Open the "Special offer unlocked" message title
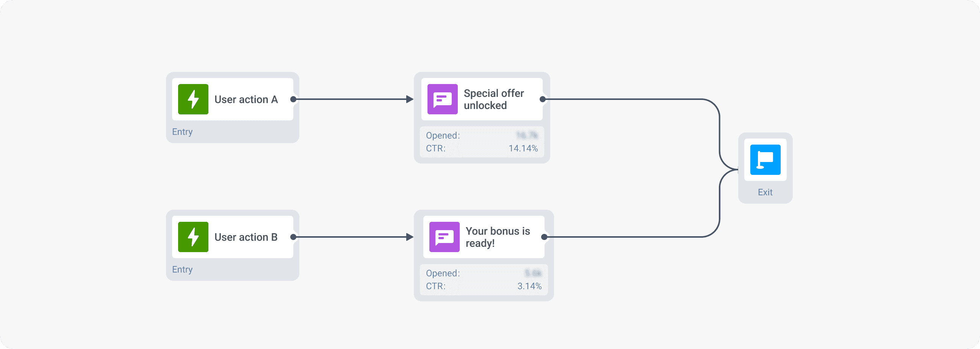This screenshot has width=980, height=349. [493, 99]
